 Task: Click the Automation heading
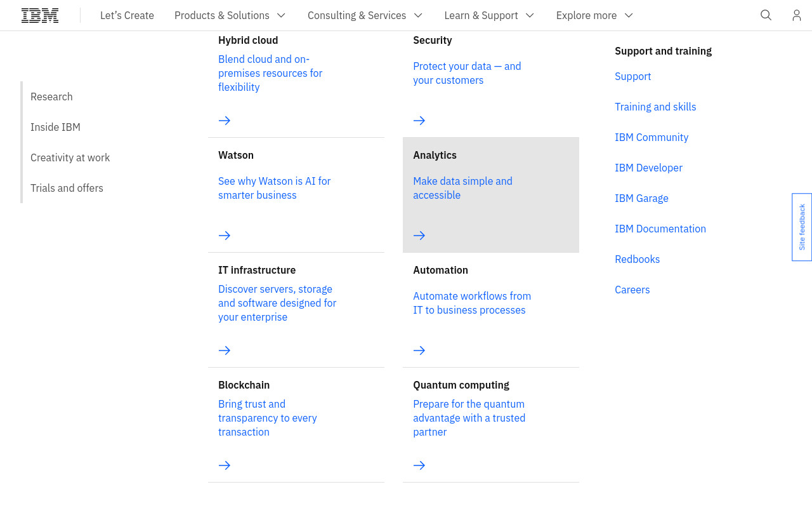point(440,270)
